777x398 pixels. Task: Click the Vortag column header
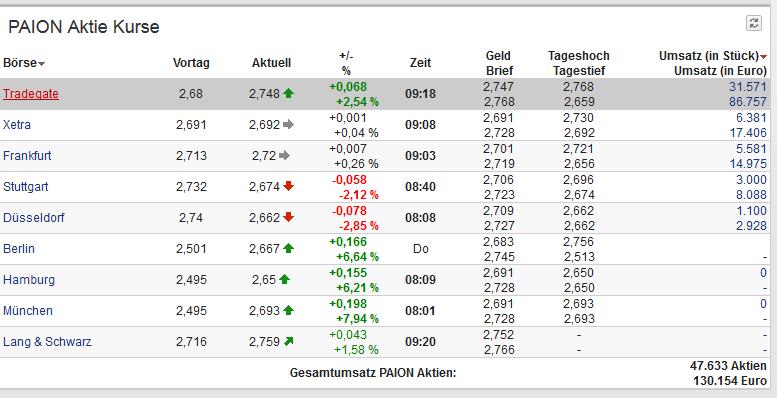[191, 63]
